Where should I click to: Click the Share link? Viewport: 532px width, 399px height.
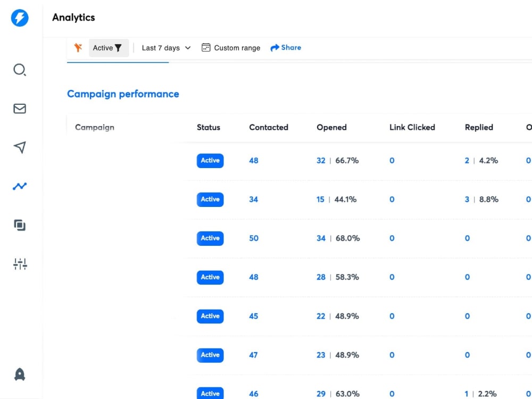click(286, 47)
